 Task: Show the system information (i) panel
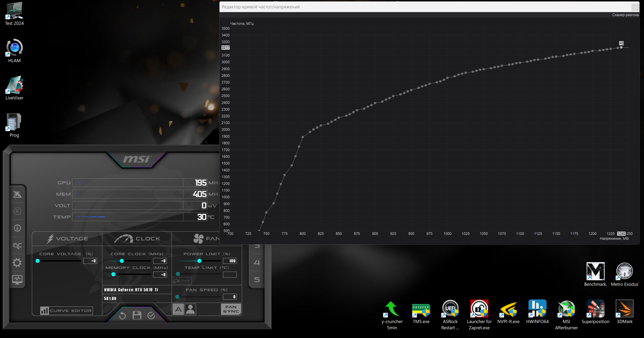click(x=17, y=228)
